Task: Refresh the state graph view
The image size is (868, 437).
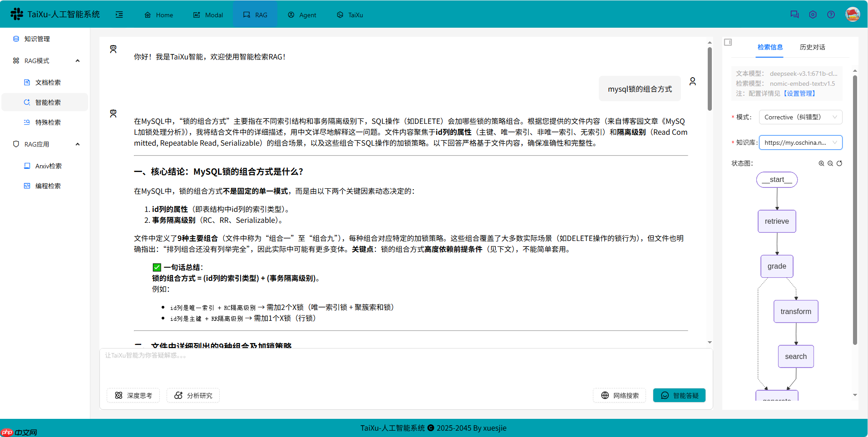Action: 840,163
